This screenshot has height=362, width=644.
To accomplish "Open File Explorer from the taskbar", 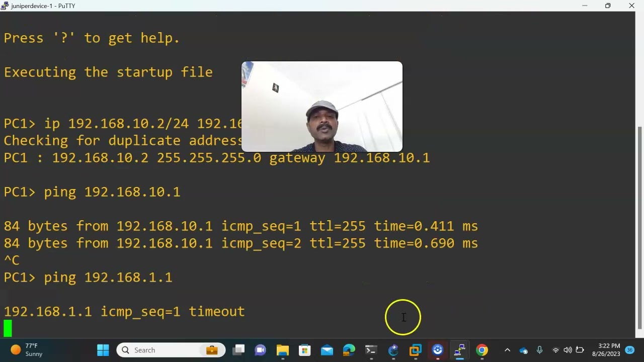I will point(283,350).
